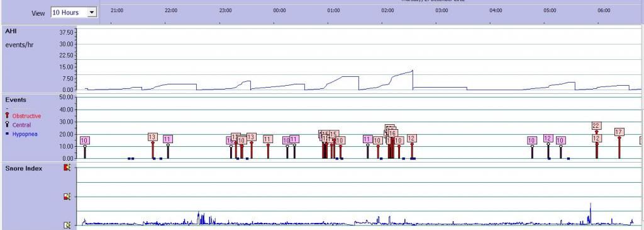Click the highest Snore Index loud speaker icon
This screenshot has width=644, height=230.
click(67, 167)
